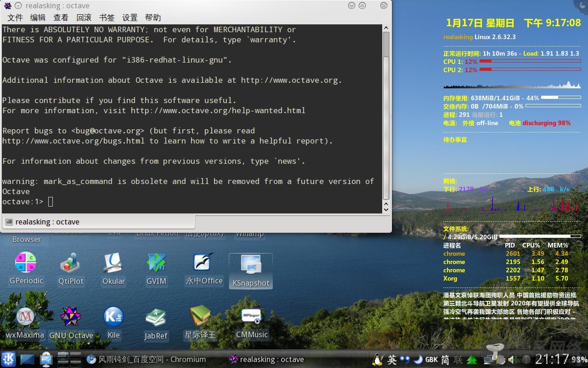Launch GPeriodic from the desktop
The image size is (588, 368).
click(x=26, y=269)
